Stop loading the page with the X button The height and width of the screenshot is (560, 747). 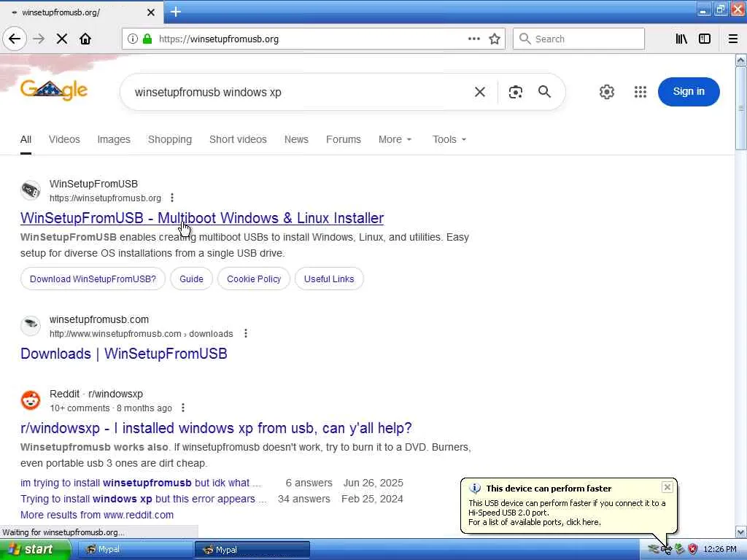(62, 39)
